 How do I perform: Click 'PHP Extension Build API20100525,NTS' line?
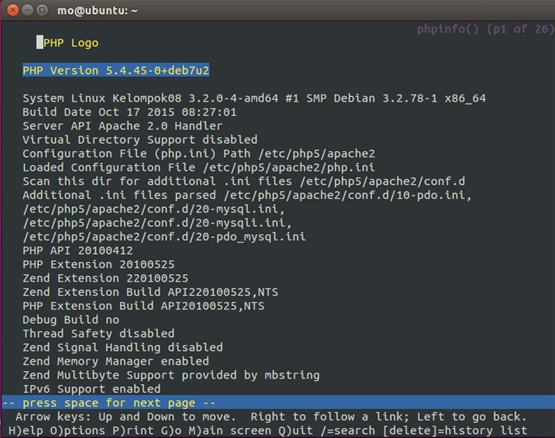tap(143, 306)
